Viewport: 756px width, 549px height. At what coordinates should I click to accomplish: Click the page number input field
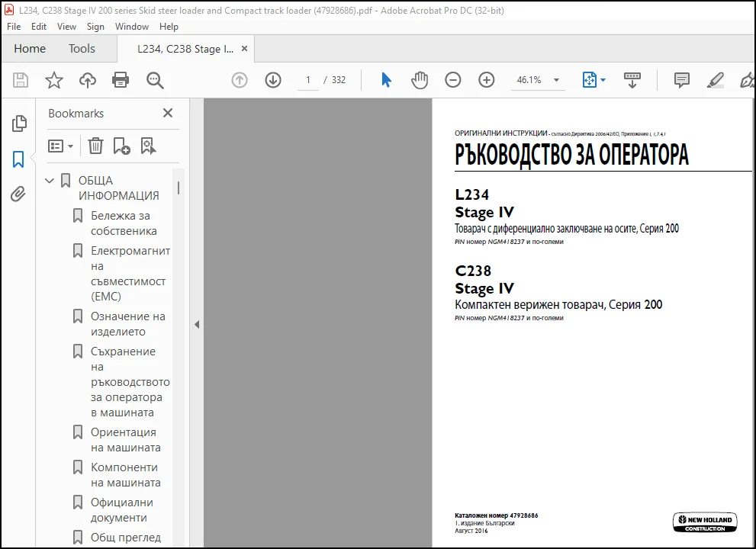[x=308, y=80]
